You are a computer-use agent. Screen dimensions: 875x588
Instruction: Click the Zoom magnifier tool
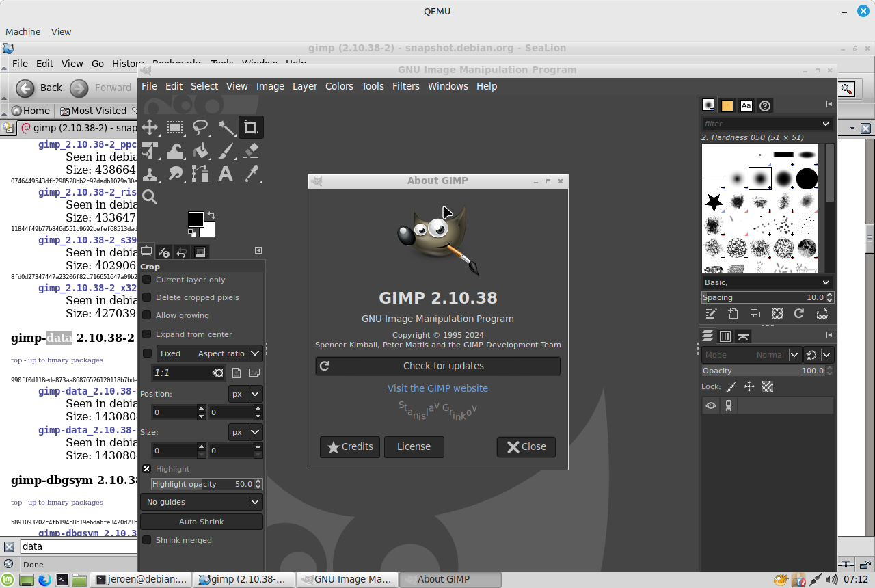pyautogui.click(x=150, y=198)
